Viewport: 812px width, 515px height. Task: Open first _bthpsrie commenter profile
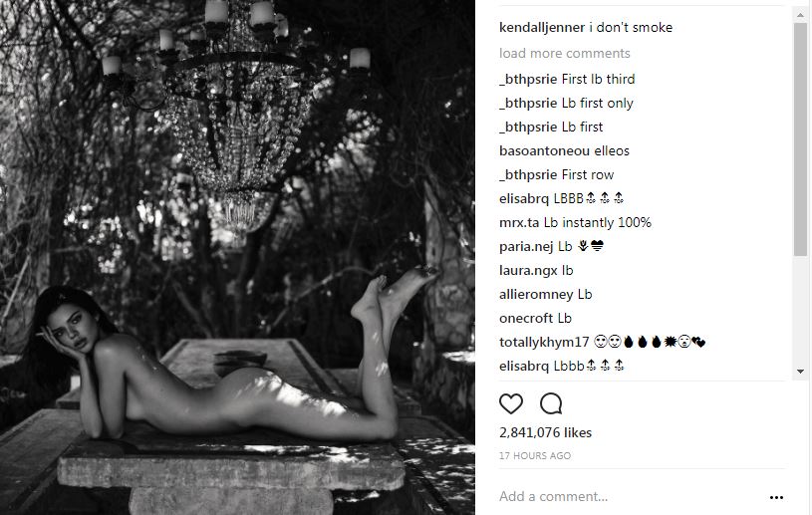[x=528, y=79]
